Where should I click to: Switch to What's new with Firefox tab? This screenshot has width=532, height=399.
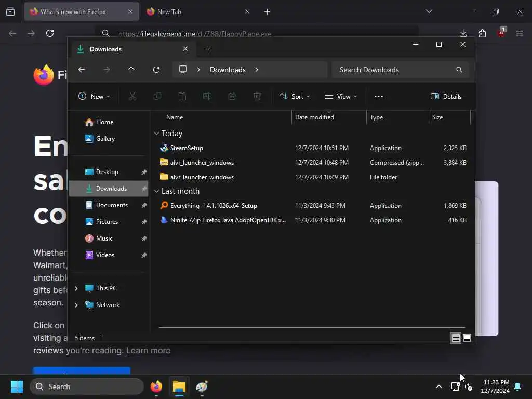tap(82, 11)
